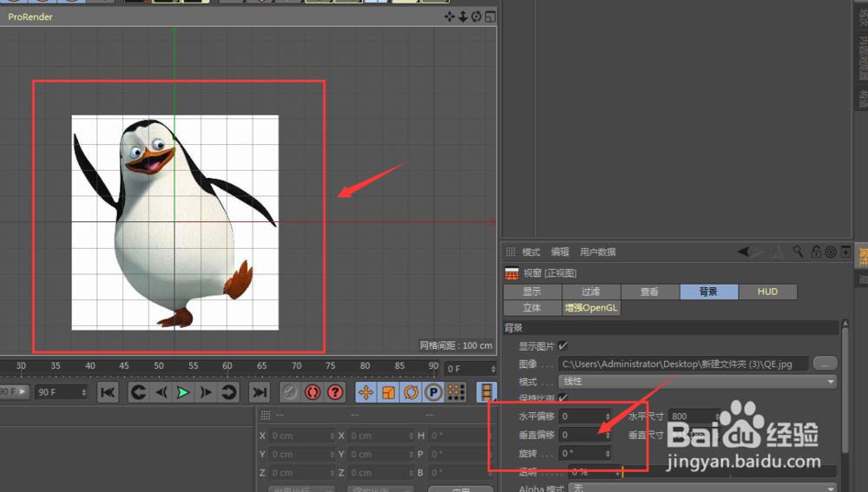Go to the previous keyframe
Viewport: 868px width, 492px height.
tap(138, 392)
